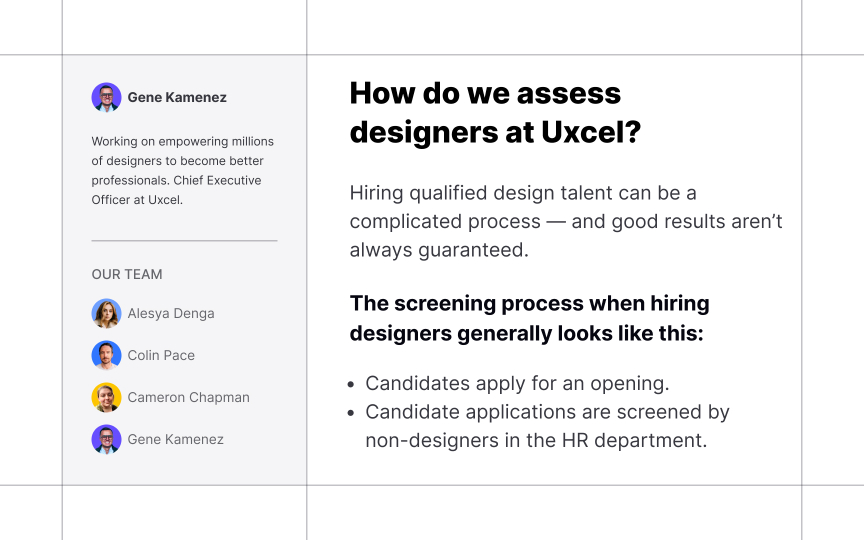Click the OUR TEAM section label
Viewport: 864px width, 540px height.
pyautogui.click(x=127, y=274)
